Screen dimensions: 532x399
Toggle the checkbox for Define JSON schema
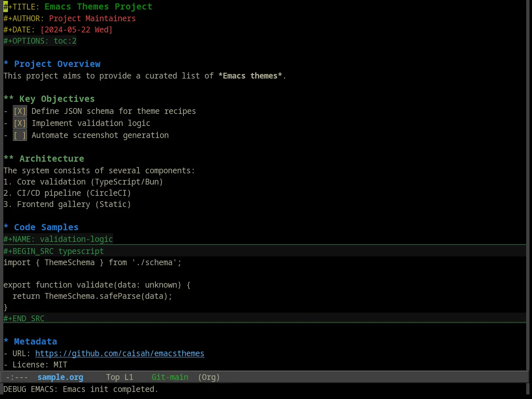coord(20,111)
